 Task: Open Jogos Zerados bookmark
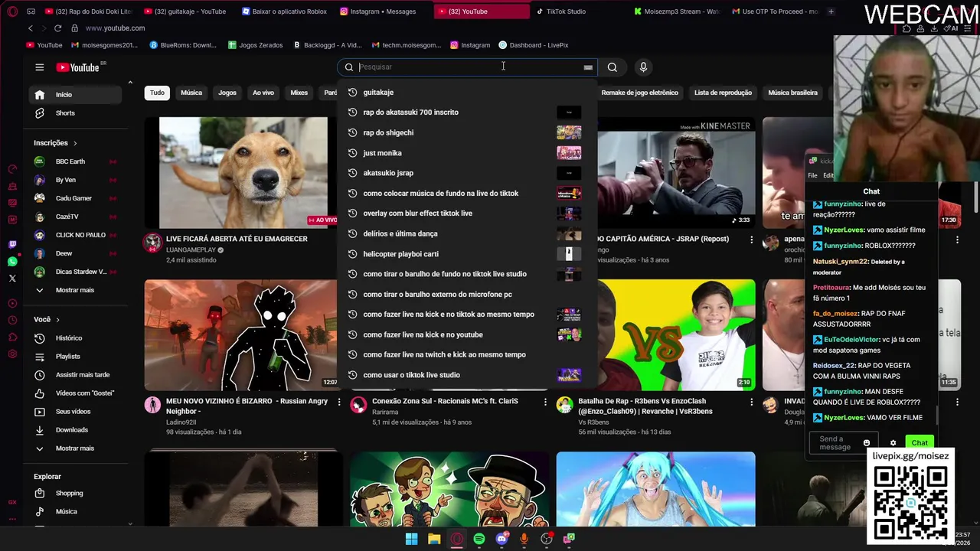256,45
